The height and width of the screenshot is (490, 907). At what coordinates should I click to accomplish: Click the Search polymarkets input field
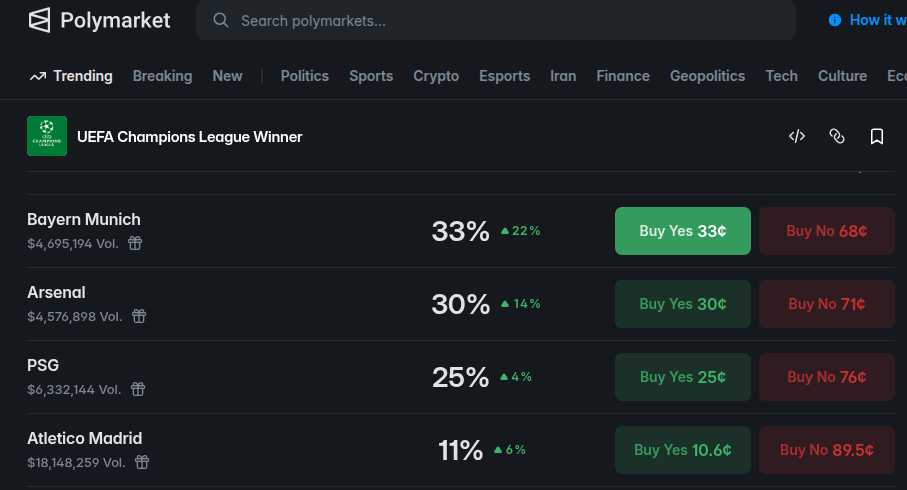point(500,20)
